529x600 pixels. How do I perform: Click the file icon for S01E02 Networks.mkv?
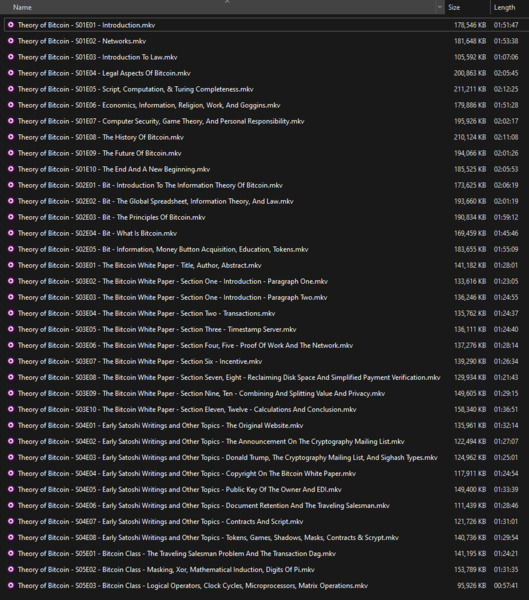pos(11,41)
